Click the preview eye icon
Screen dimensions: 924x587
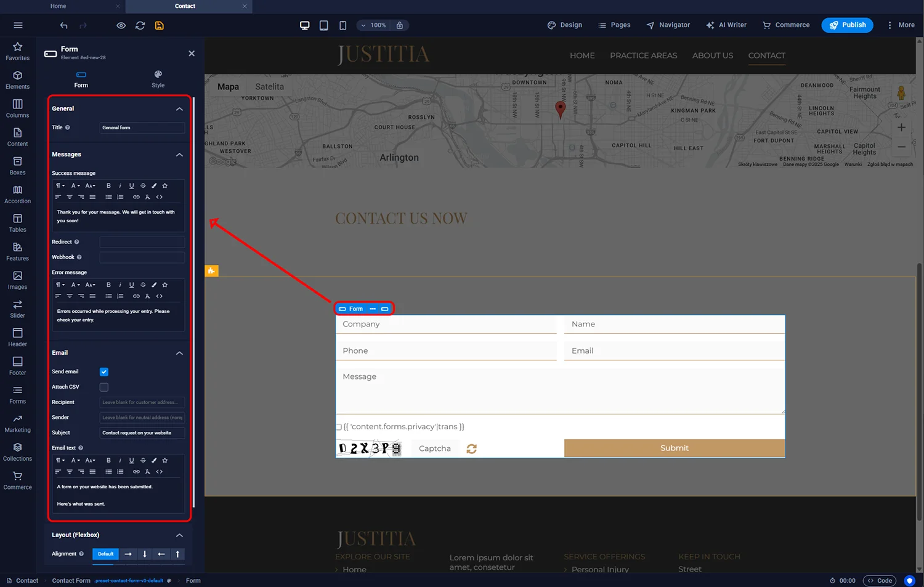pos(121,25)
